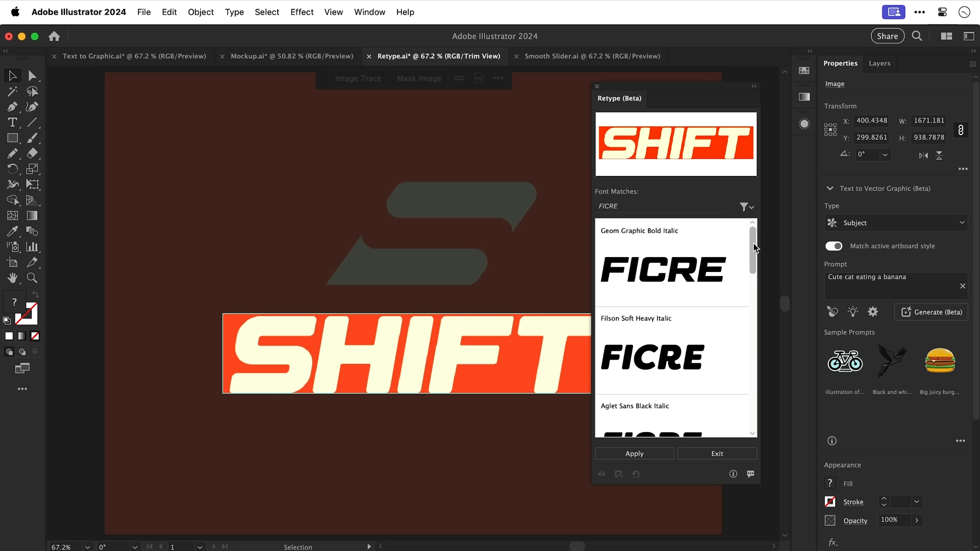Click the Apply button in Retype panel
Viewport: 980px width, 551px height.
coord(634,453)
